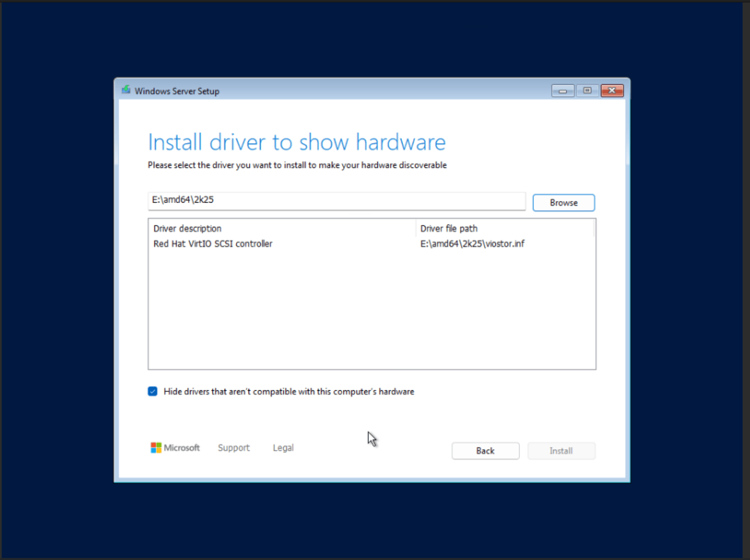The image size is (750, 560).
Task: Click the disabled Install button
Action: click(561, 451)
